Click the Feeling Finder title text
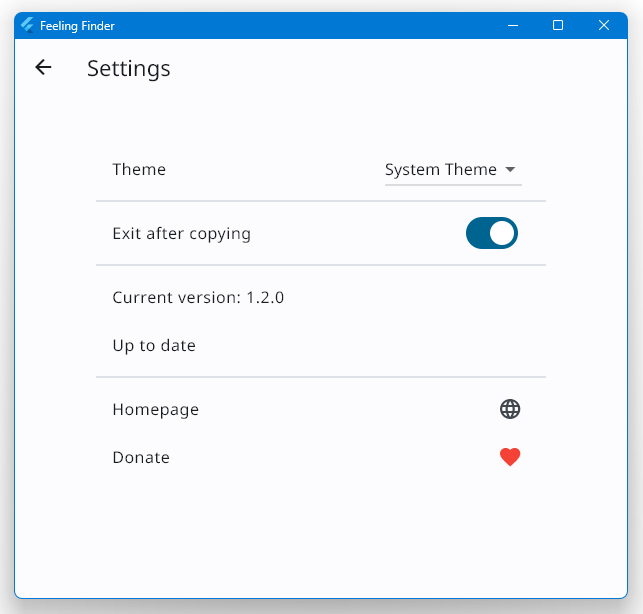Image resolution: width=643 pixels, height=614 pixels. [77, 26]
